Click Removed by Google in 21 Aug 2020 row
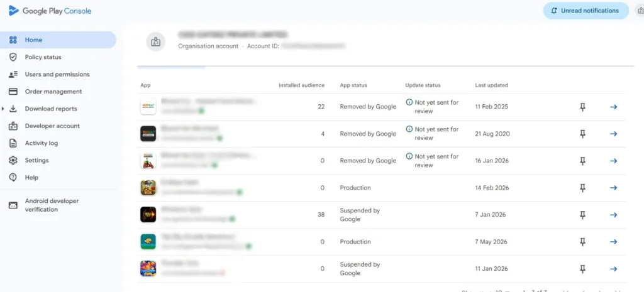Image resolution: width=644 pixels, height=292 pixels. coord(368,134)
